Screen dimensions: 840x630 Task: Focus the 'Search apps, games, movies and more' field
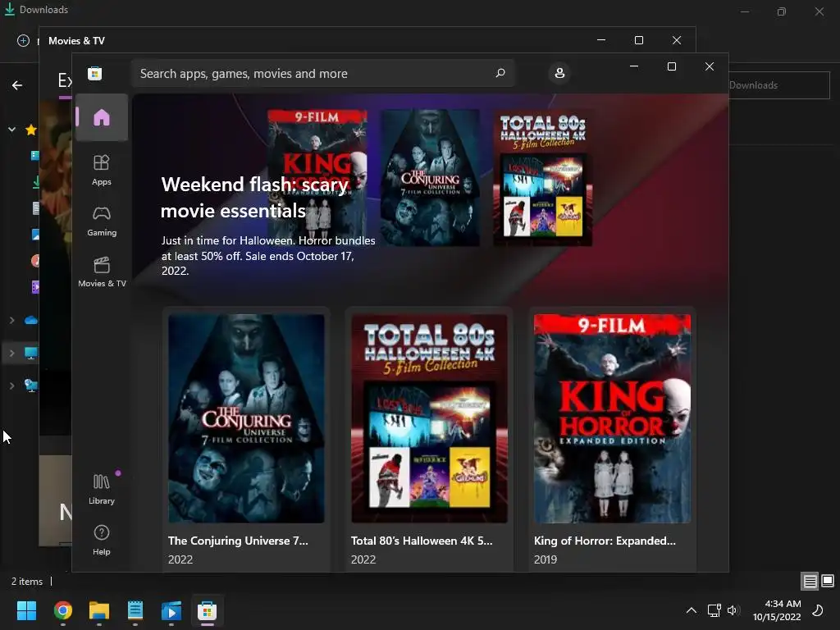point(323,73)
